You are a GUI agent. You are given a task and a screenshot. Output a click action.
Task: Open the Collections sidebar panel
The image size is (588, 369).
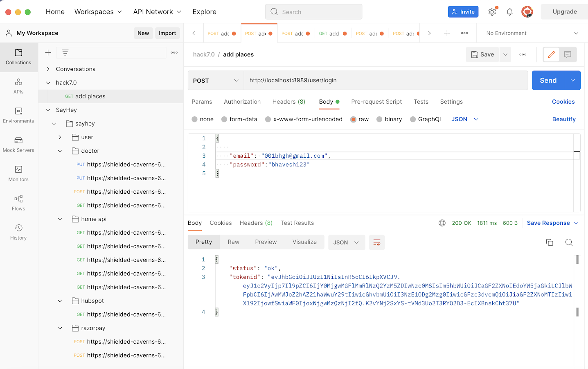tap(18, 57)
